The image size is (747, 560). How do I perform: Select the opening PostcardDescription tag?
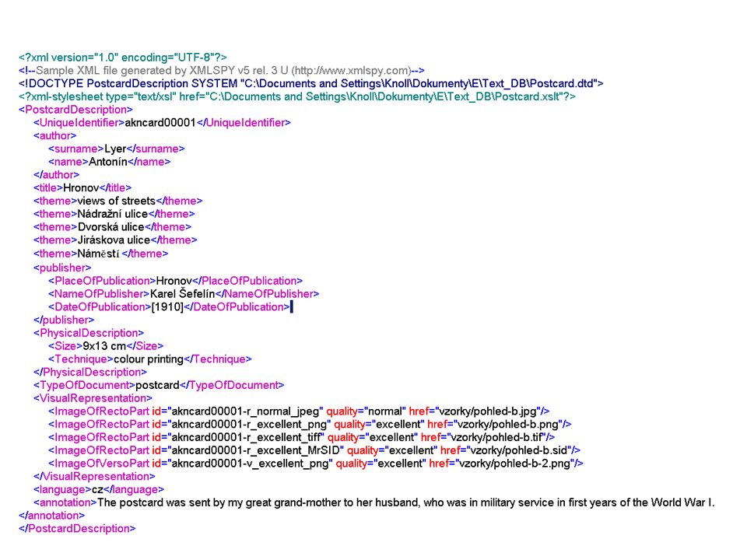tap(75, 110)
